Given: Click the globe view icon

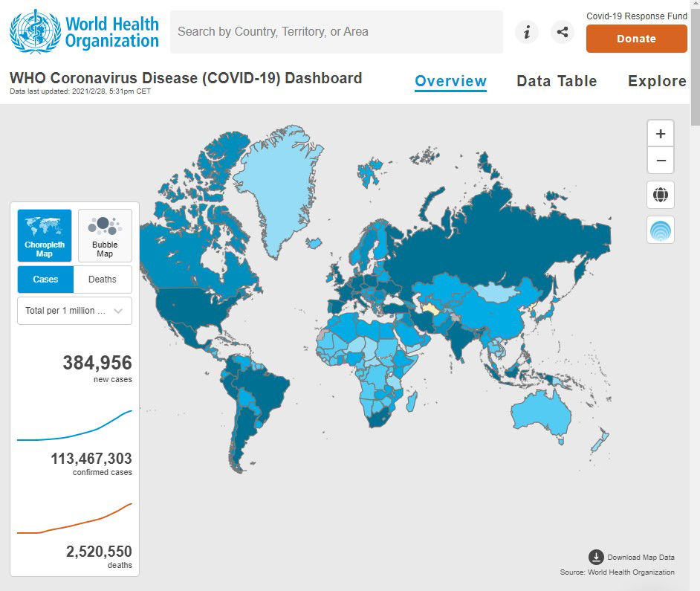Looking at the screenshot, I should [x=661, y=195].
